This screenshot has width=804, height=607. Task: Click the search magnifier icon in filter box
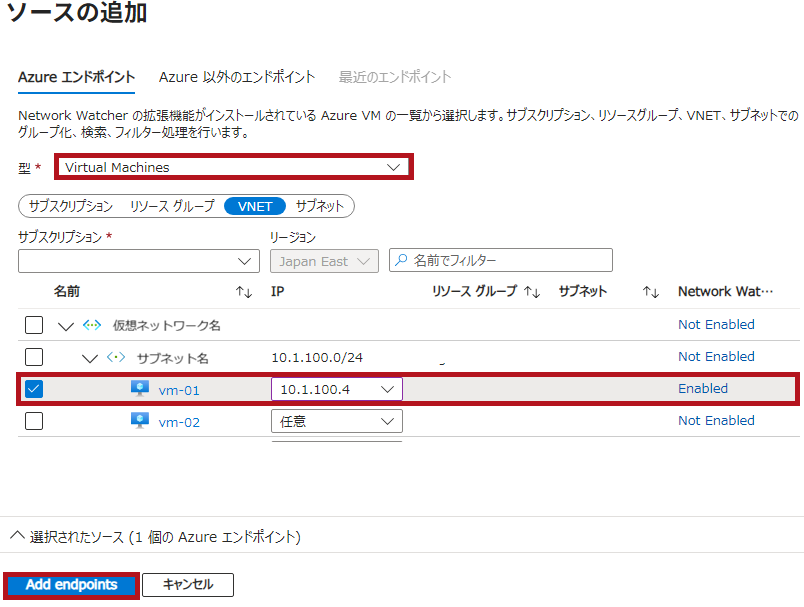coord(401,260)
